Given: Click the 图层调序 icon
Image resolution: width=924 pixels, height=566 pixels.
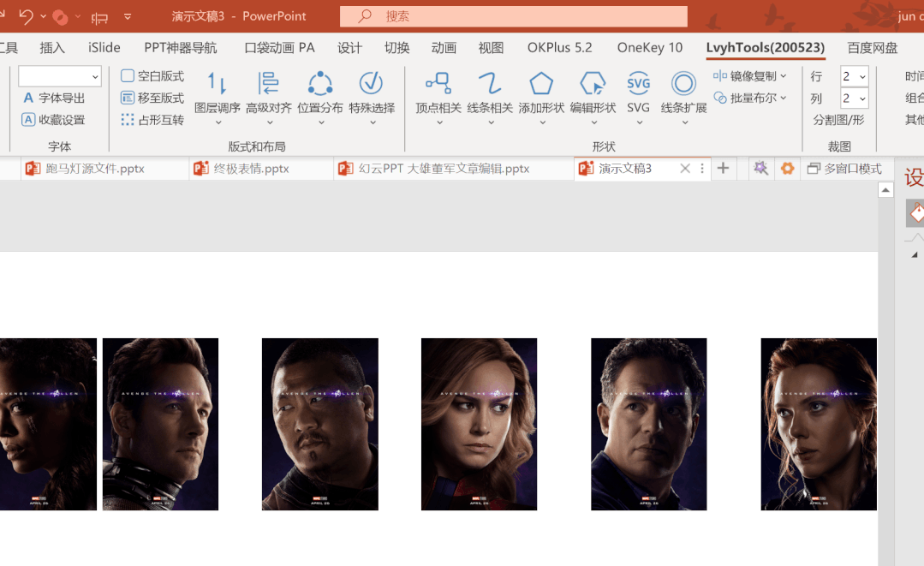Looking at the screenshot, I should coord(218,84).
